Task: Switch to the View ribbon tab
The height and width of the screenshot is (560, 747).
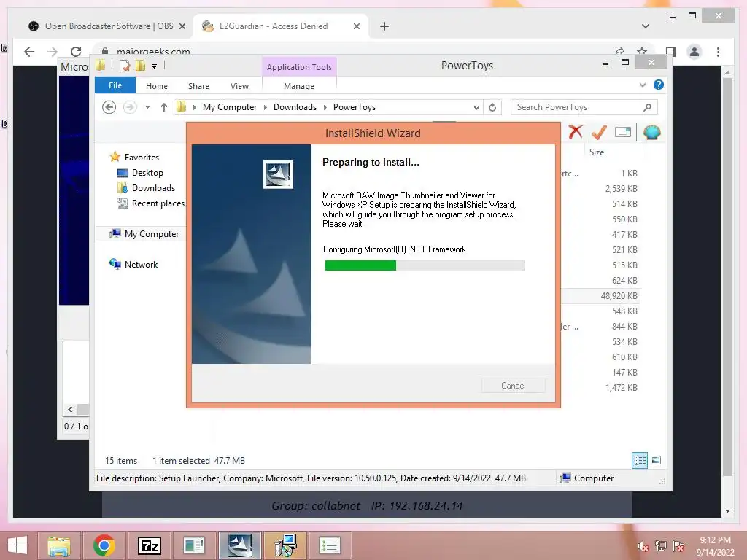Action: click(239, 86)
